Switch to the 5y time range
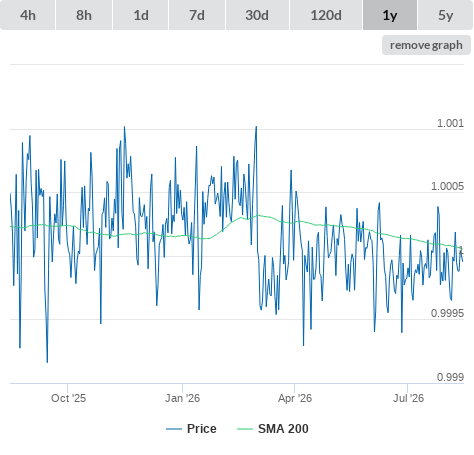The height and width of the screenshot is (455, 474). click(445, 15)
